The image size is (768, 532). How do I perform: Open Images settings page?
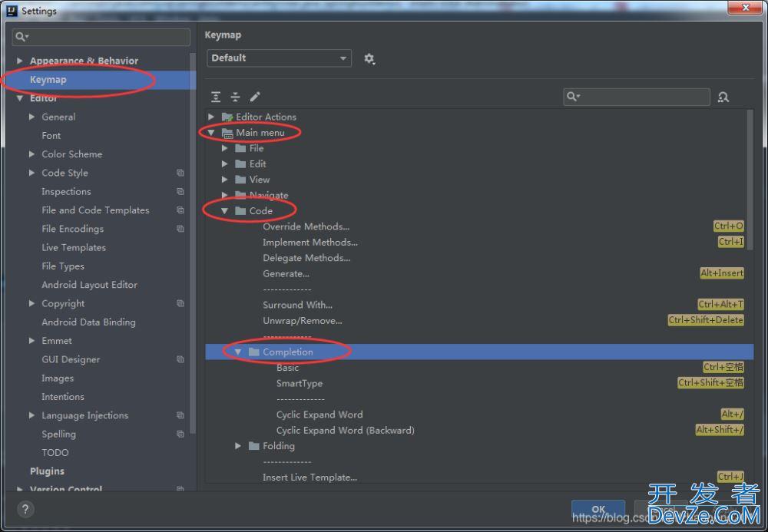tap(58, 378)
